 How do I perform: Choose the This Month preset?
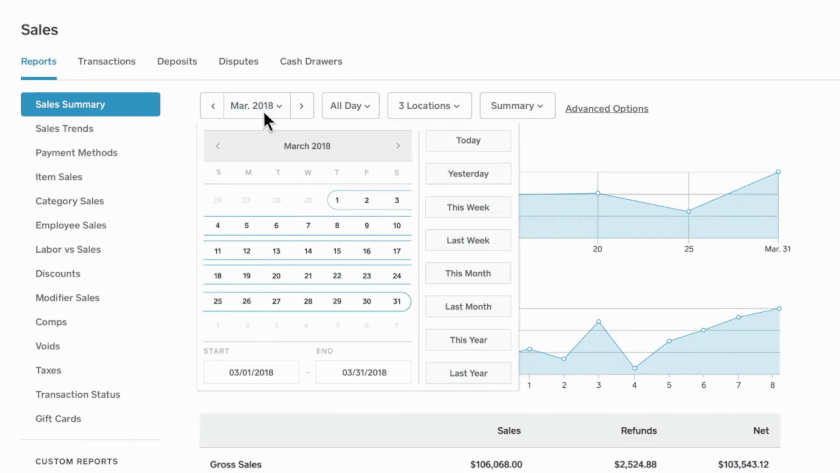click(x=468, y=273)
